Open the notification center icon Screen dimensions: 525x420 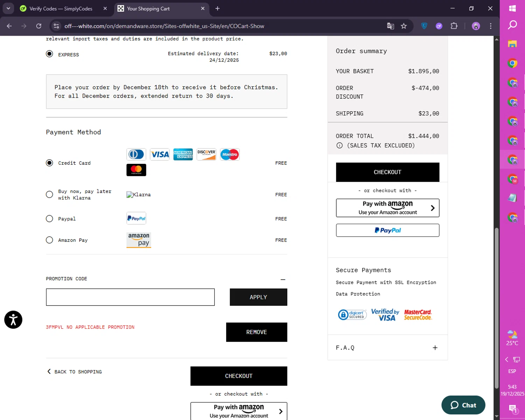(513, 408)
